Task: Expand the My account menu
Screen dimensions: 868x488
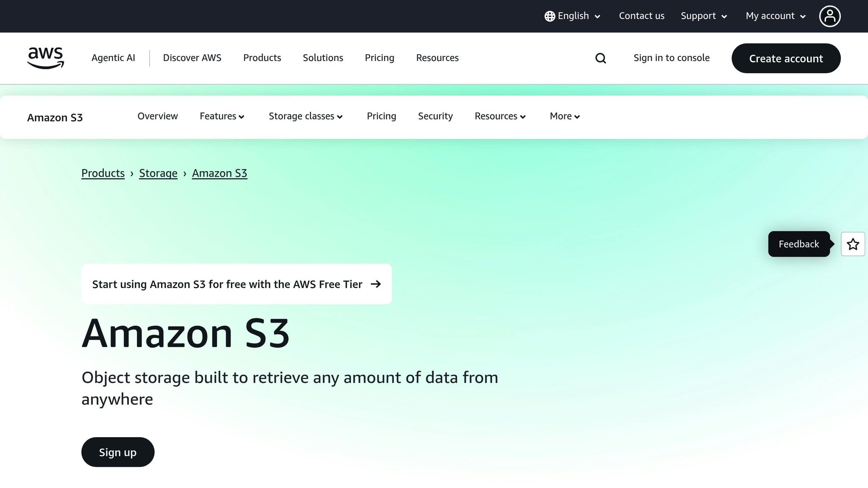Action: 776,16
